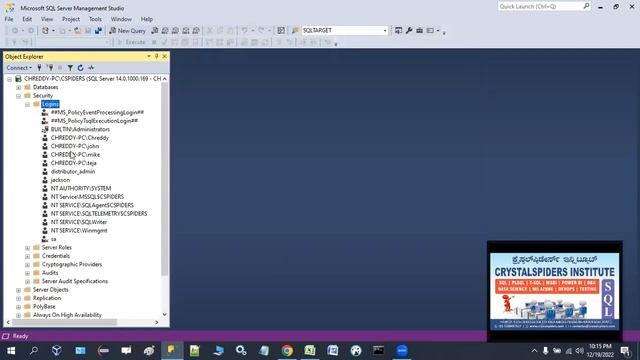640x360 pixels.
Task: Open Google Chrome from the taskbar
Action: [x=287, y=351]
